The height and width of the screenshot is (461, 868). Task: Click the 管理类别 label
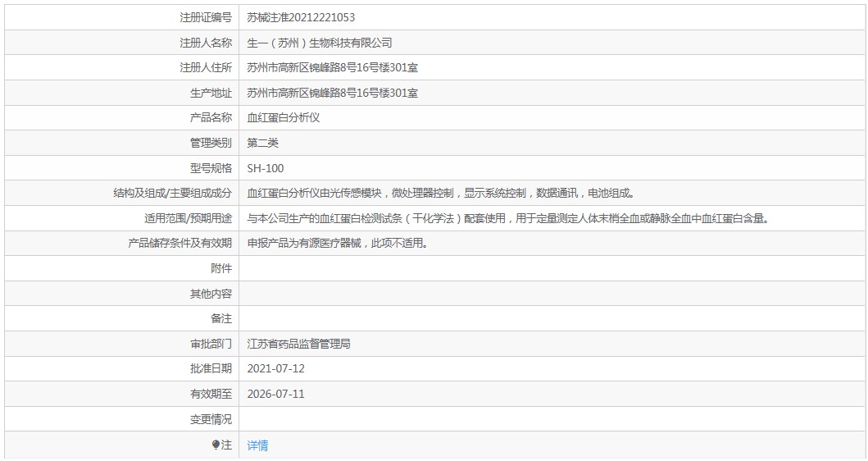211,143
